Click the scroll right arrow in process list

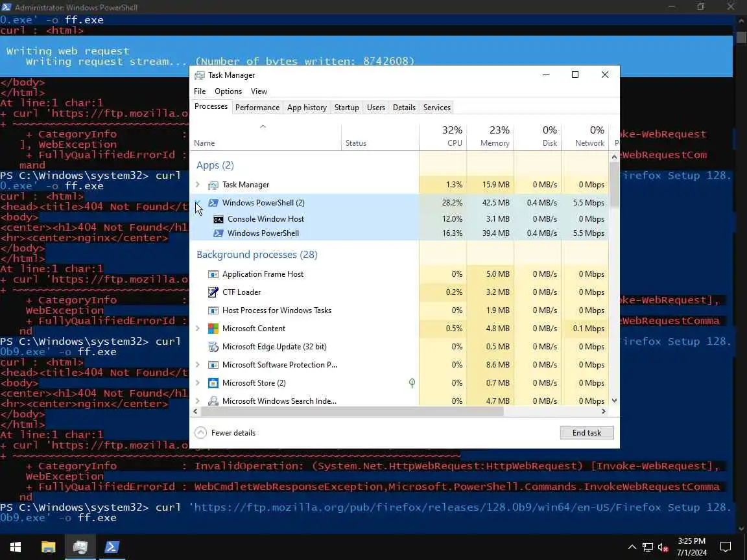coord(604,412)
